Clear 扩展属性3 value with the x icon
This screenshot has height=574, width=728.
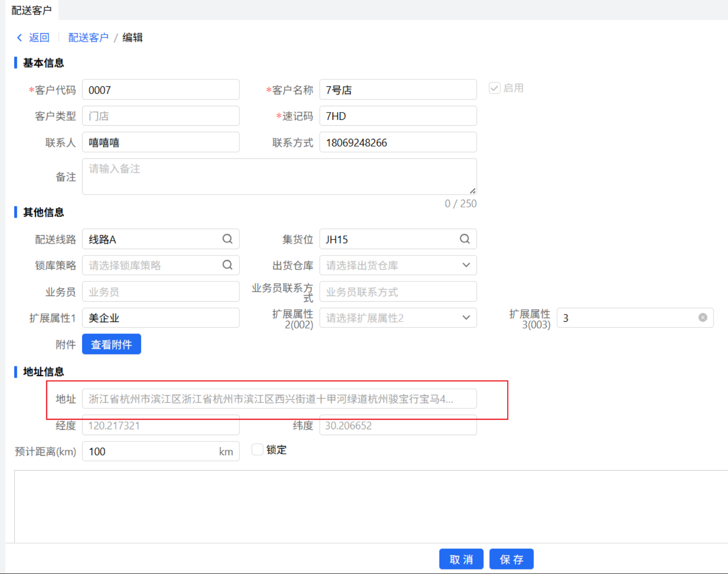[703, 318]
